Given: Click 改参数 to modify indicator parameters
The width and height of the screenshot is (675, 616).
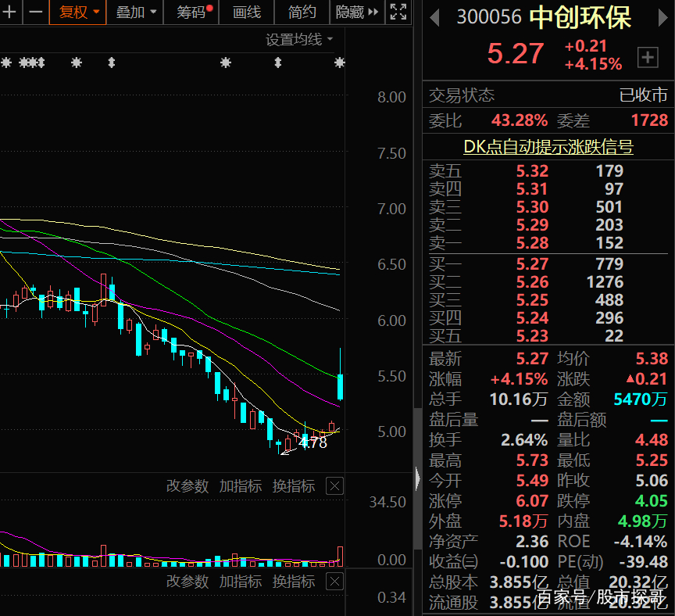Looking at the screenshot, I should point(187,485).
